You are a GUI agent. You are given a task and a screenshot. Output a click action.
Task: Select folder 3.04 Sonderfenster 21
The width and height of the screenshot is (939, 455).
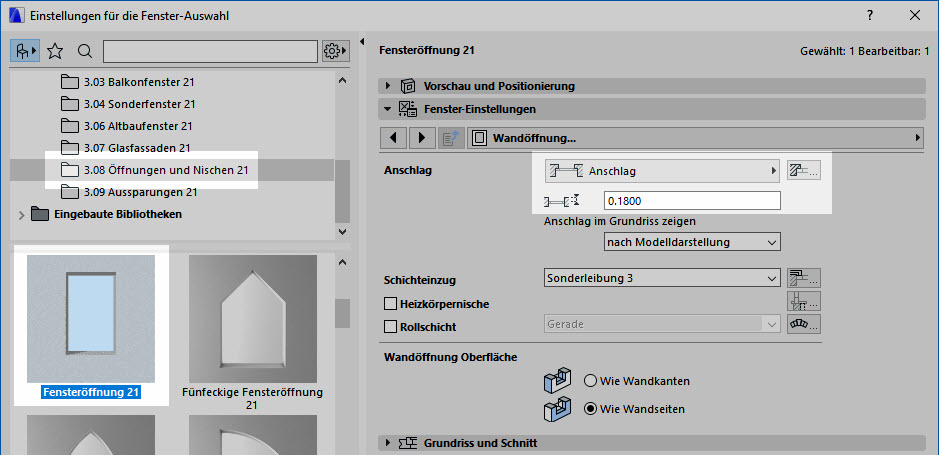click(128, 104)
